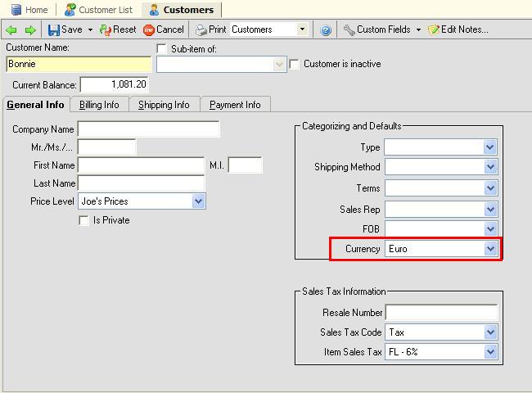Open the Payment Info tab
This screenshot has height=393, width=532.
(235, 105)
